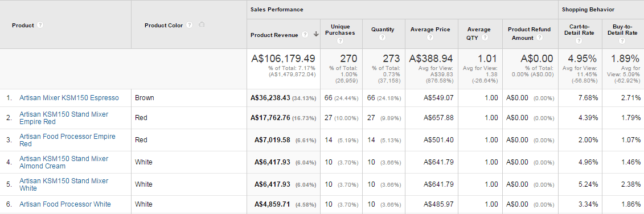Click the gear icon next to Product Color
This screenshot has height=214, width=644.
click(201, 25)
